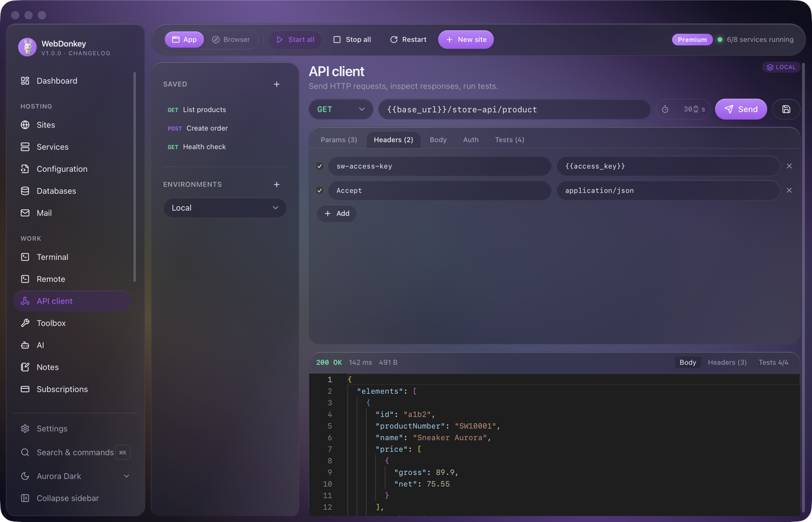The image size is (812, 522).
Task: Click Start all services
Action: coord(295,39)
